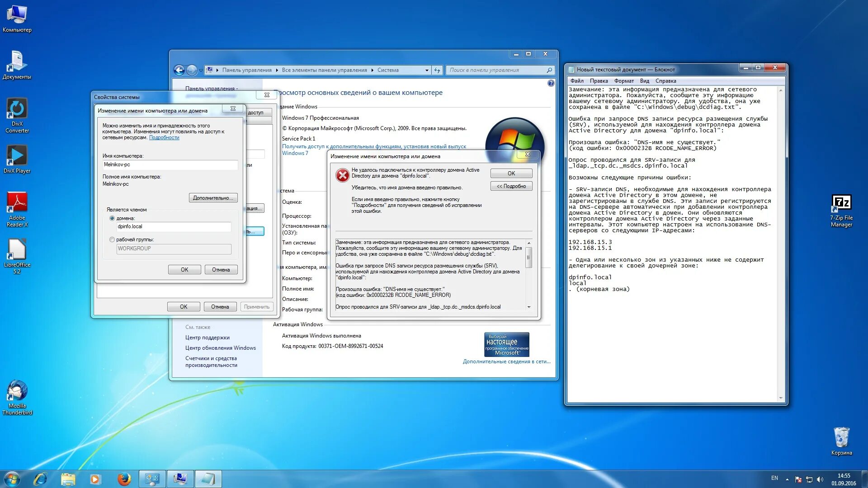Click the computer name input field
Screen dimensions: 868x488
point(170,165)
